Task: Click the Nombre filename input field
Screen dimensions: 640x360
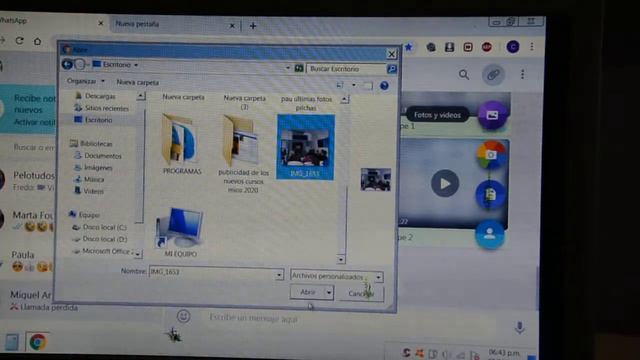Action: (212, 272)
